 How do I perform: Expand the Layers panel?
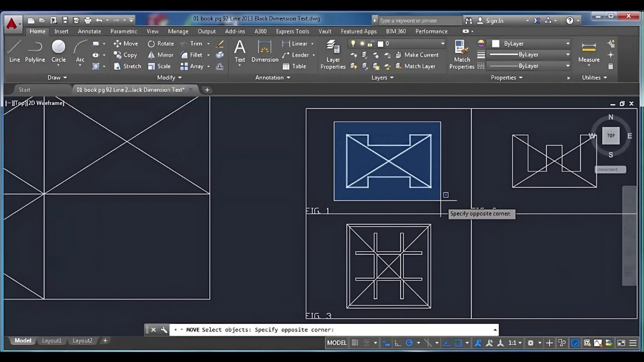(x=382, y=77)
